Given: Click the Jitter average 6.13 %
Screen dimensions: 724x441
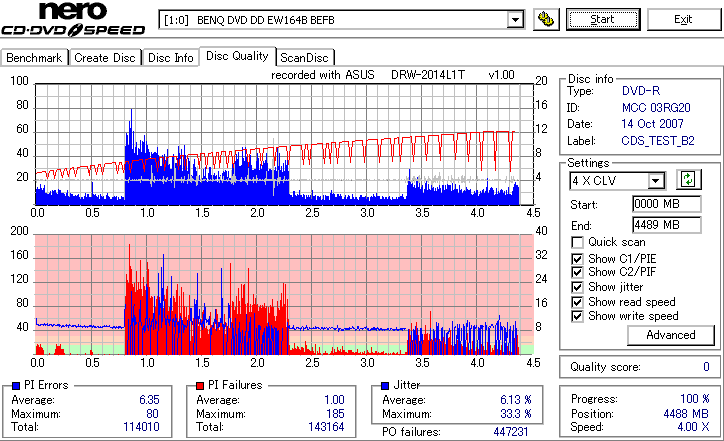Looking at the screenshot, I should click(x=516, y=400).
